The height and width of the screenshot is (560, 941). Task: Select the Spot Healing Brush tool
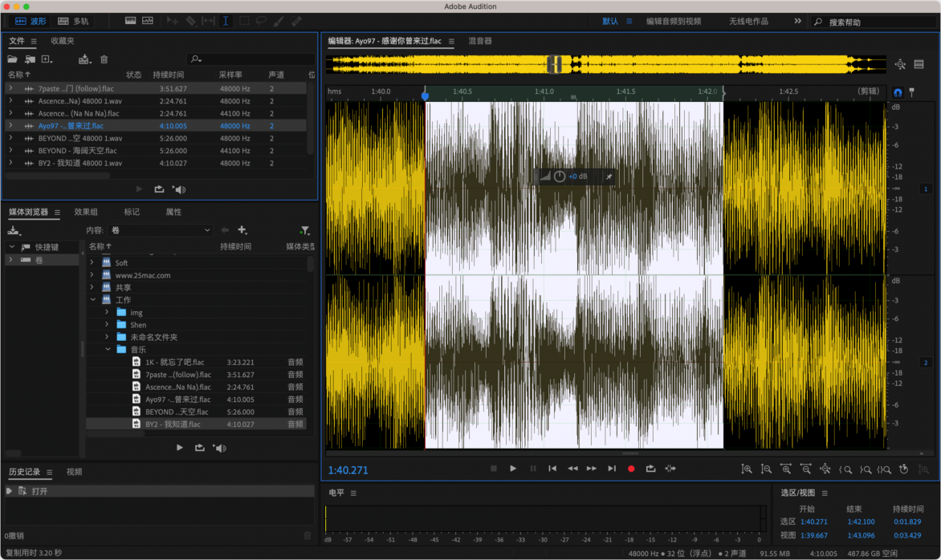point(296,21)
